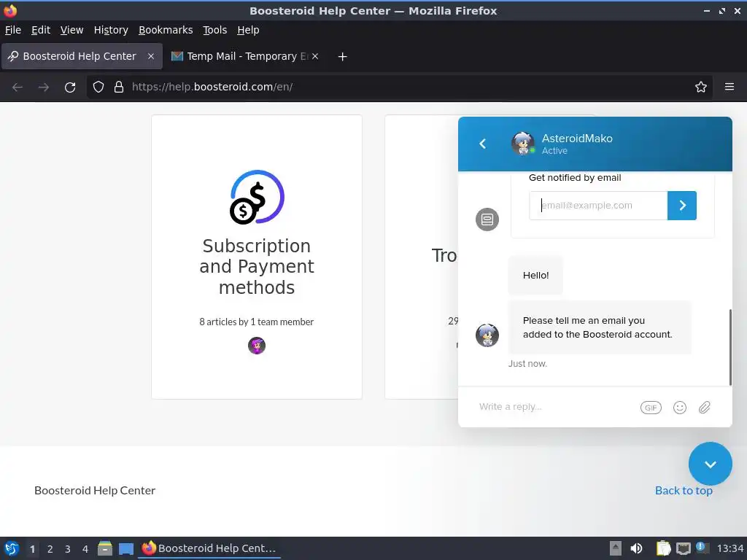Open the File menu
Screen dimensions: 747x560
pyautogui.click(x=13, y=30)
